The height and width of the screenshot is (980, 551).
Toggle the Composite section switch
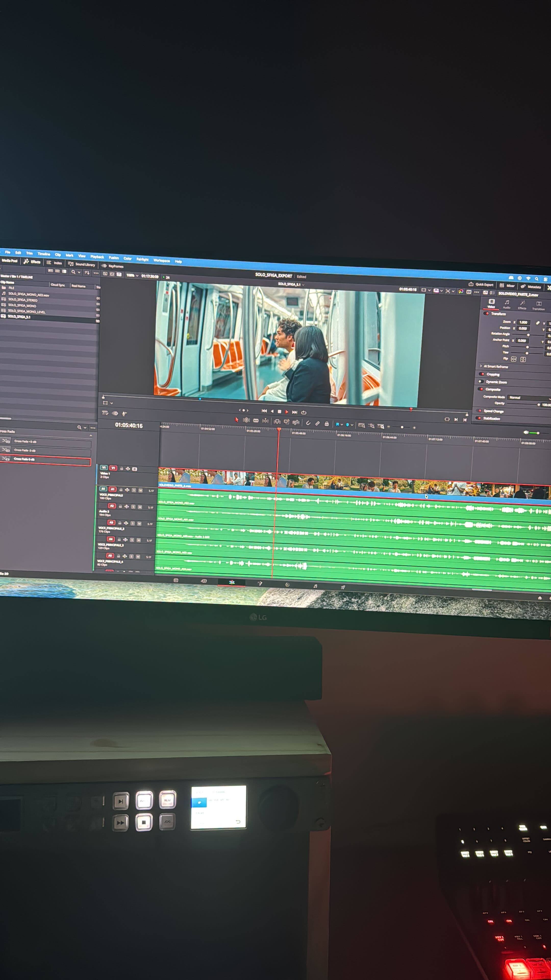[x=480, y=389]
